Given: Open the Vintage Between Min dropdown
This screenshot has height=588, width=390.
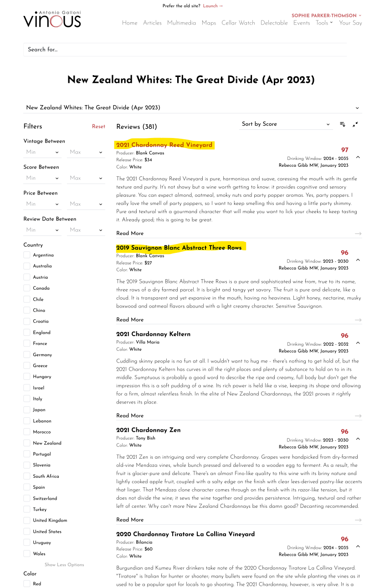Looking at the screenshot, I should 42,152.
